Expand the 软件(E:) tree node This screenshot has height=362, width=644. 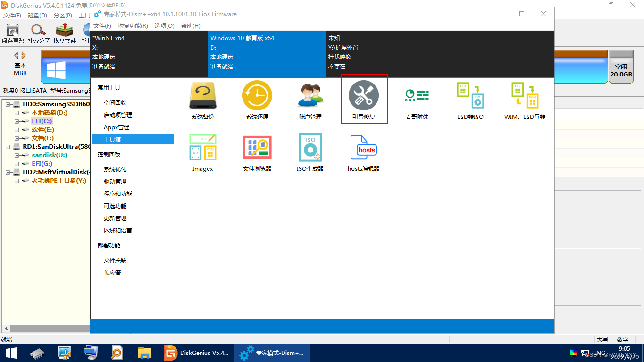point(17,130)
